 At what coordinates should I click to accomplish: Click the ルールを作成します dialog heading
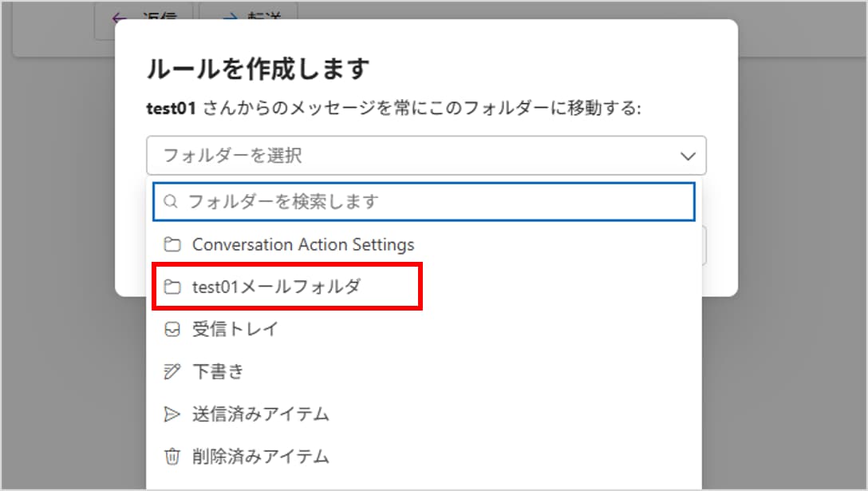coord(258,69)
